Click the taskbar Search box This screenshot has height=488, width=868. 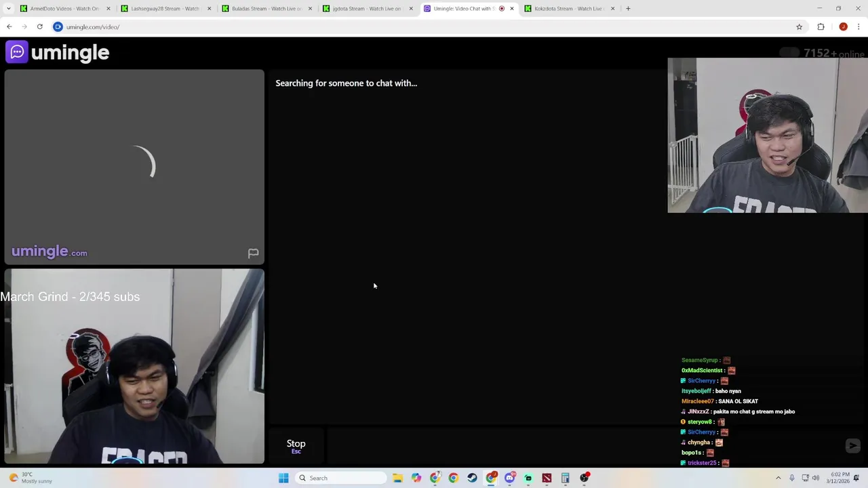click(341, 478)
